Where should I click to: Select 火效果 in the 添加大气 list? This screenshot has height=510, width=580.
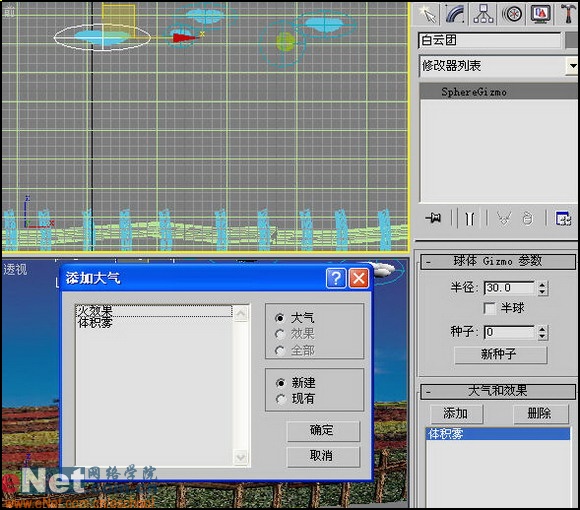point(154,311)
